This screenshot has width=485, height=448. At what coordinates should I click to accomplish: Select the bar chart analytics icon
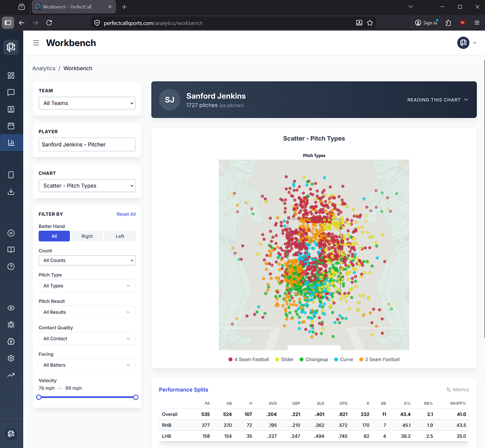[x=11, y=142]
